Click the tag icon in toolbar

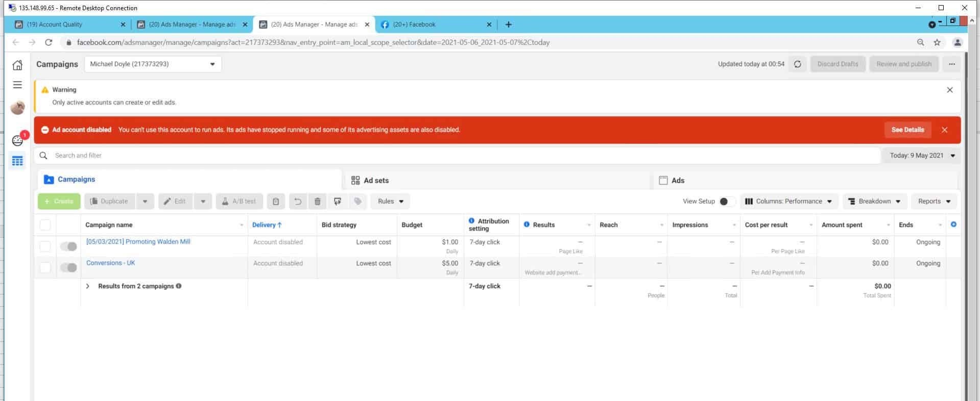[357, 202]
